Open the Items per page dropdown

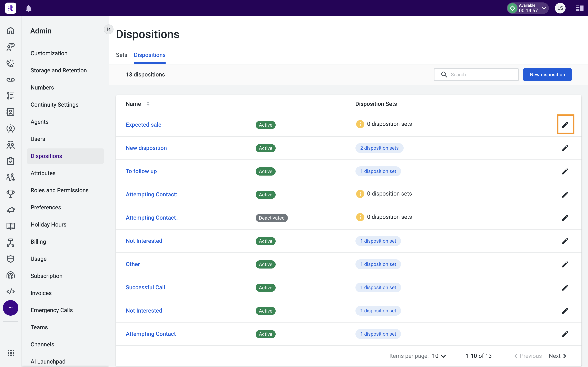pos(439,356)
